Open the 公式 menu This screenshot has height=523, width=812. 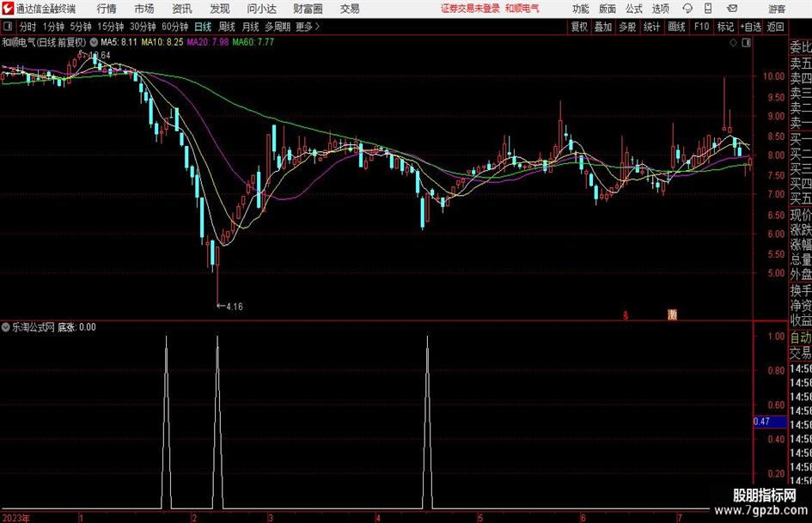pos(634,9)
